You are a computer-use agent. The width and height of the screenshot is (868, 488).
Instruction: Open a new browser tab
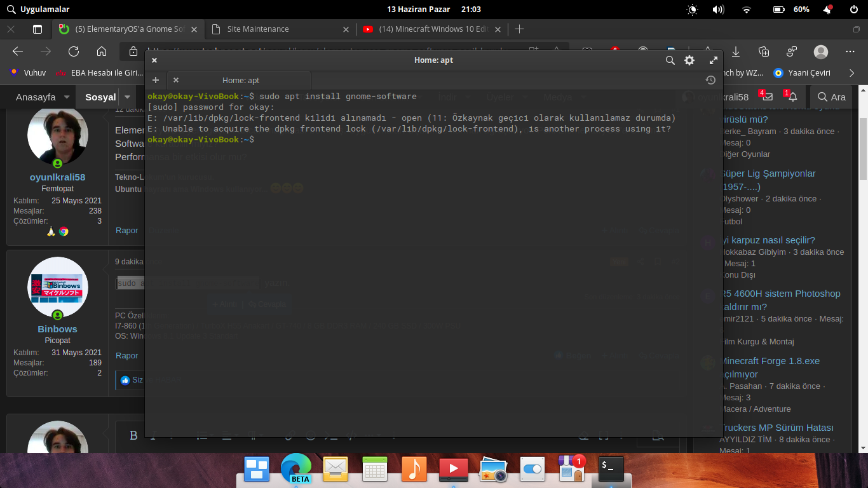(519, 29)
